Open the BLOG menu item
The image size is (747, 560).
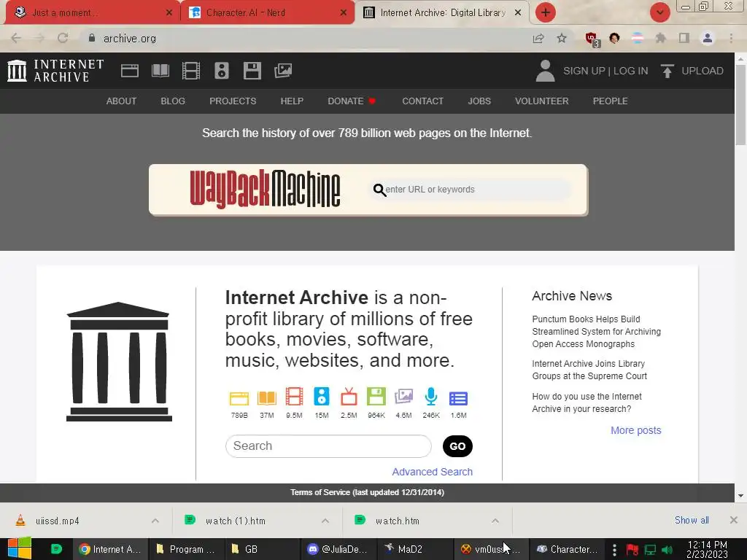pyautogui.click(x=173, y=101)
